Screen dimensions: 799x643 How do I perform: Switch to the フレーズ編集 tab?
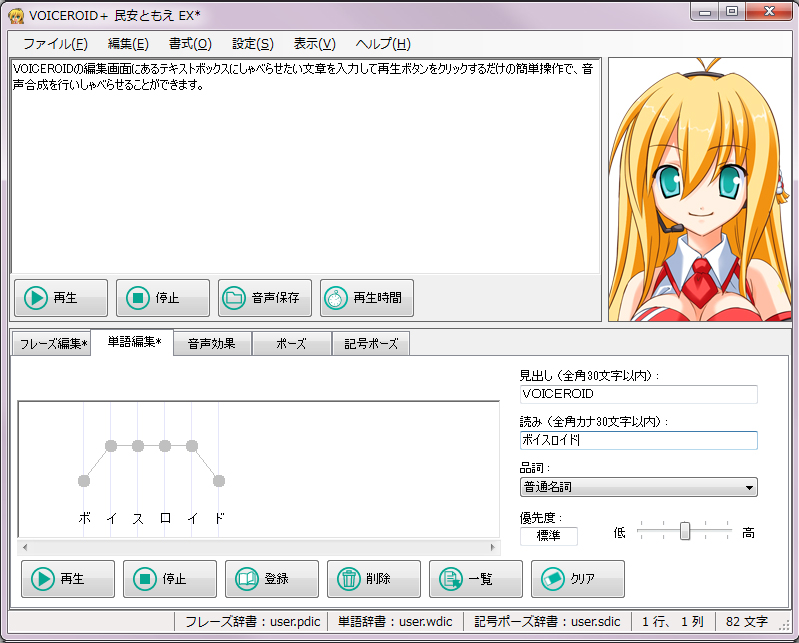pos(51,344)
